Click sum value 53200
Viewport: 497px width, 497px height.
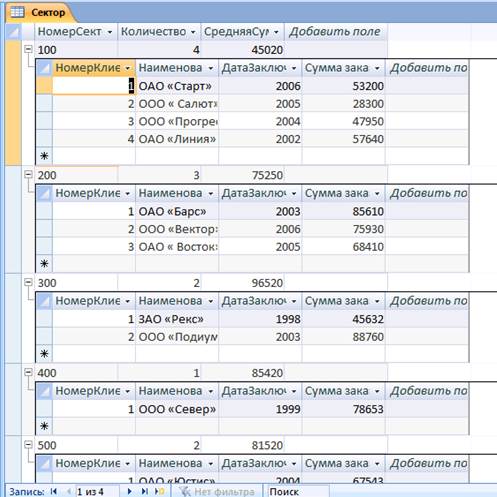[368, 86]
